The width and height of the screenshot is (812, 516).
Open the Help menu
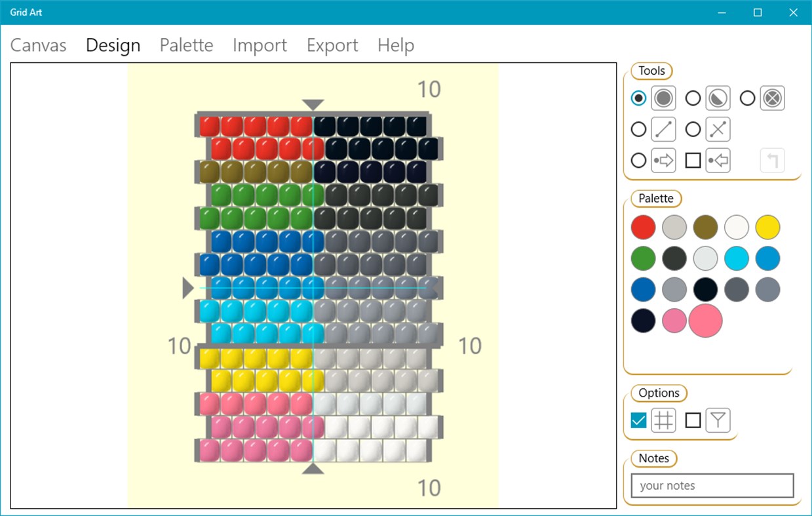coord(395,45)
